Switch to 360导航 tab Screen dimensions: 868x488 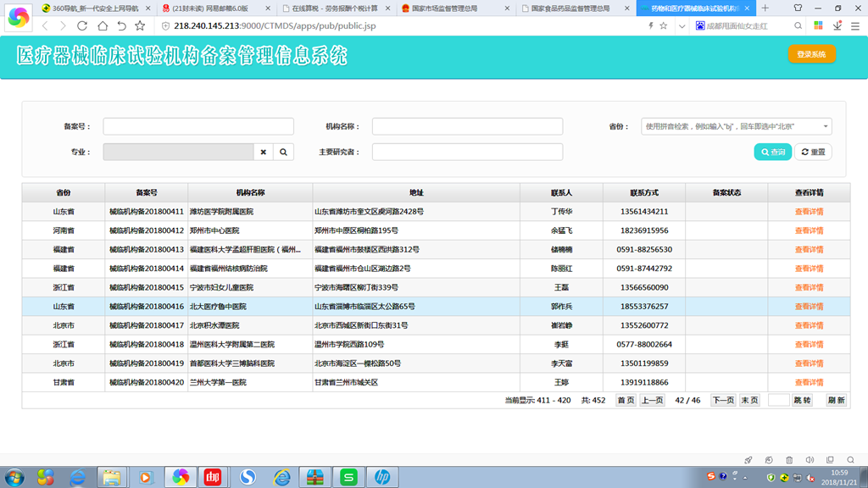(x=95, y=8)
